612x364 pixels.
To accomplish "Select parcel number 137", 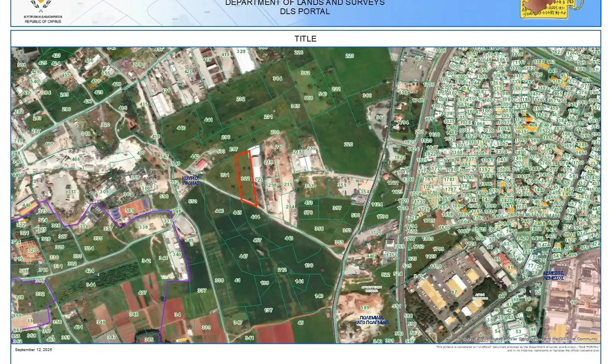I will (268, 310).
